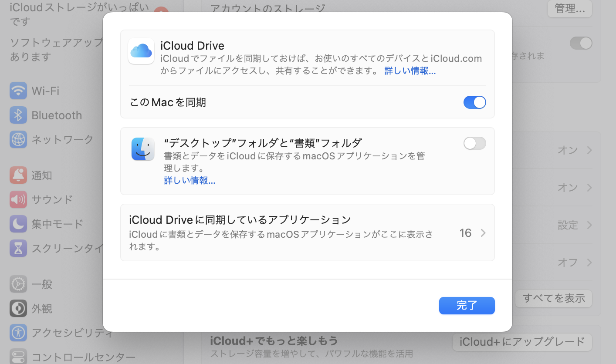Open 集中モード moon icon in sidebar
Viewport: 616px width, 364px height.
pos(18,224)
